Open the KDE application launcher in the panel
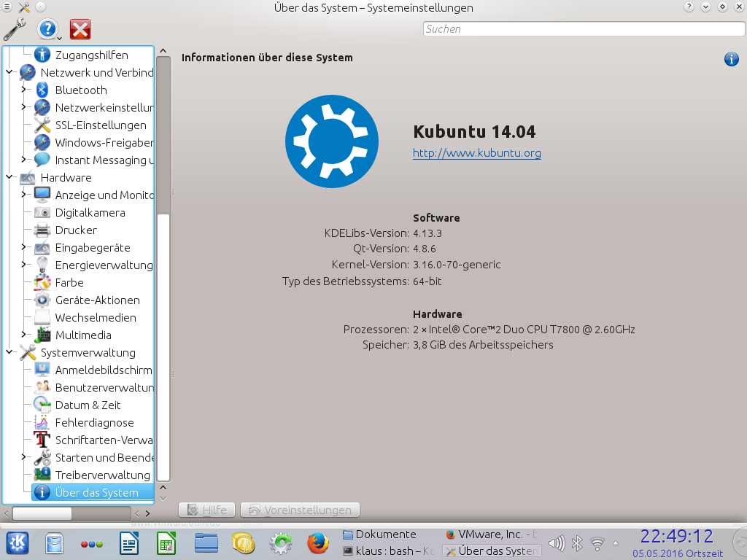The image size is (747, 560). point(18,543)
